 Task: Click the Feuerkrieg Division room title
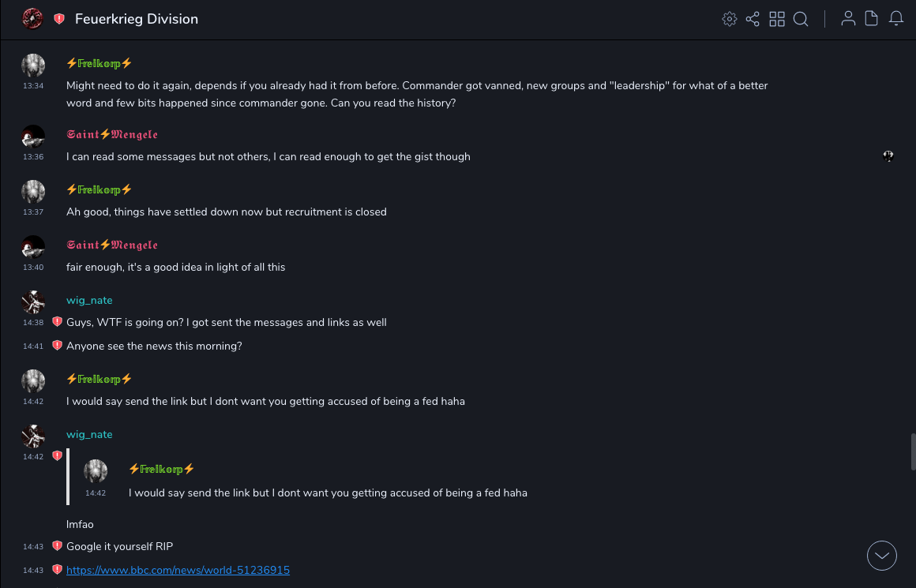point(137,19)
